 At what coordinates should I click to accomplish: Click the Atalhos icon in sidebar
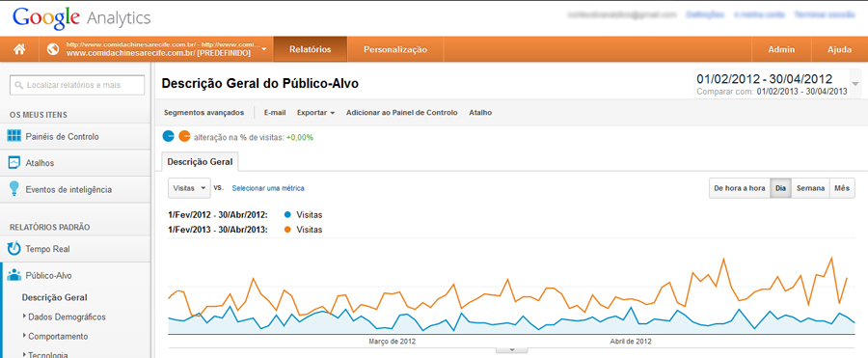tap(14, 163)
